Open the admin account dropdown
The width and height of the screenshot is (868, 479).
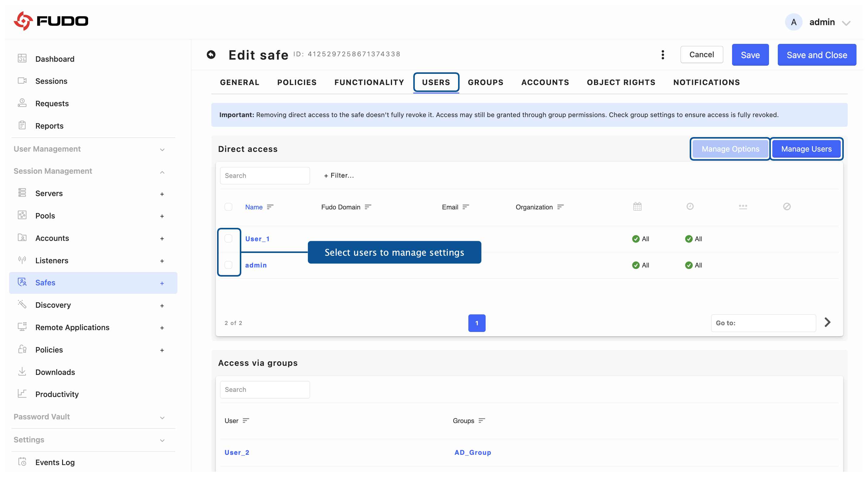tap(846, 23)
